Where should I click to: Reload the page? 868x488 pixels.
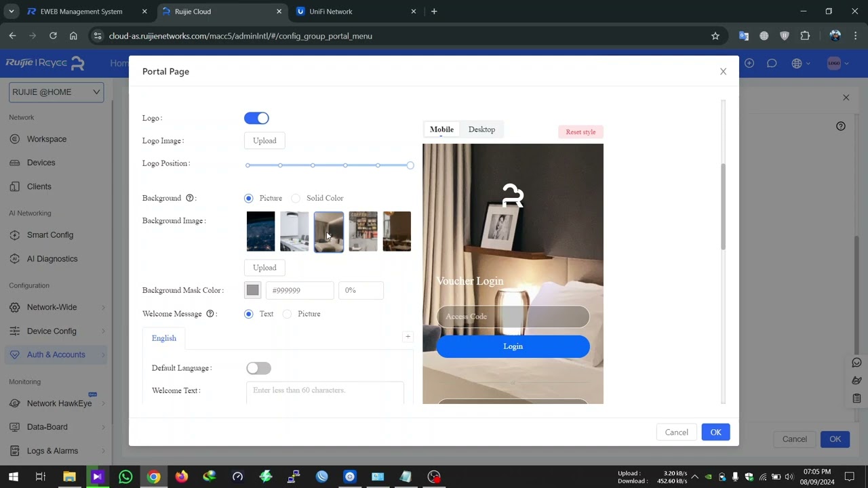[53, 36]
